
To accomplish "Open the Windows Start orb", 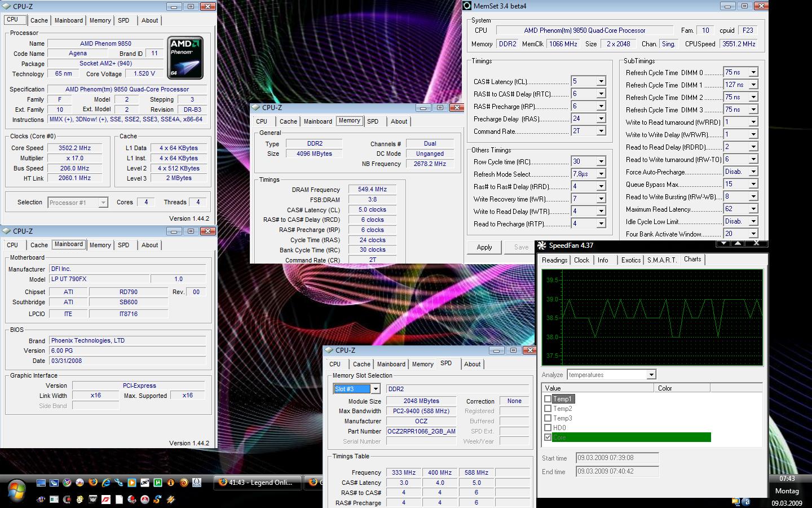I will tap(17, 489).
